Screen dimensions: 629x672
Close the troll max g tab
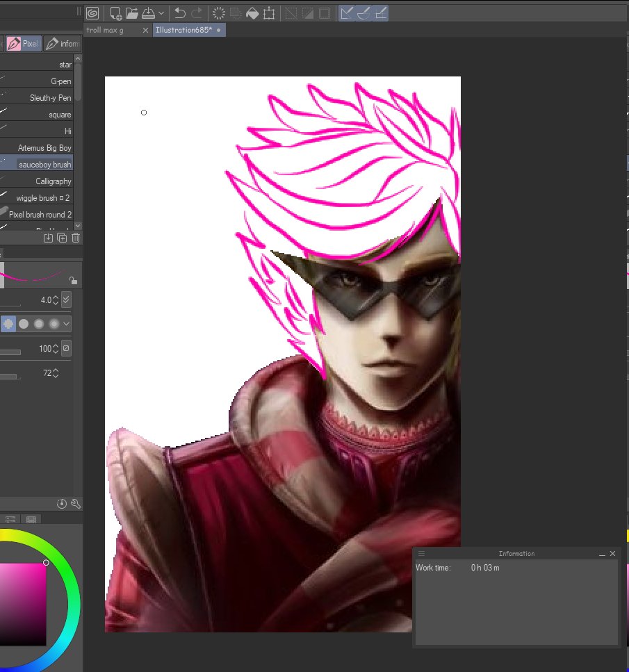[x=145, y=30]
